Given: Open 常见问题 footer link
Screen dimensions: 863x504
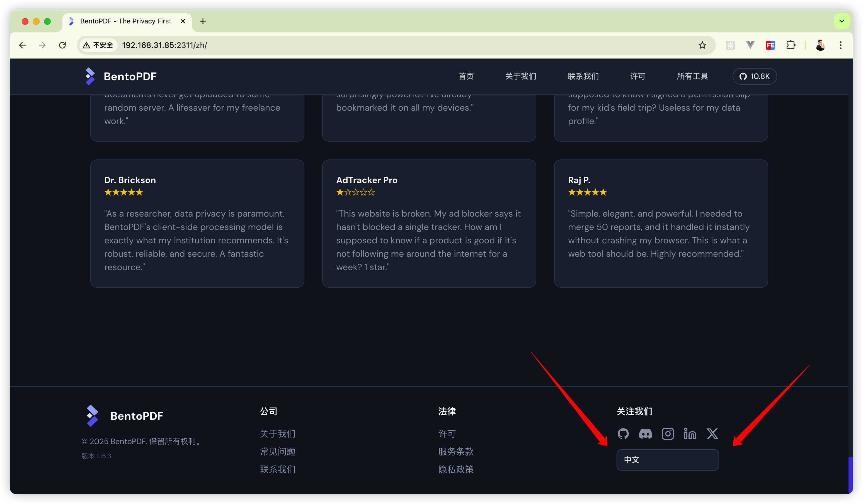Looking at the screenshot, I should (277, 452).
